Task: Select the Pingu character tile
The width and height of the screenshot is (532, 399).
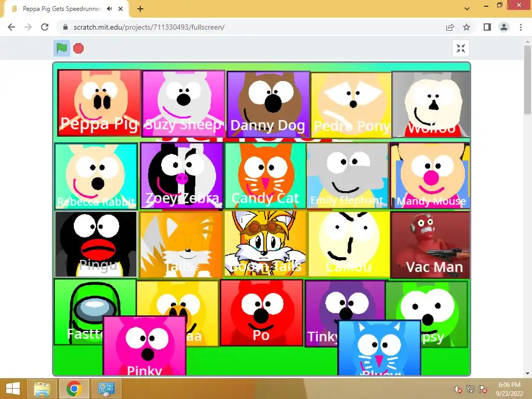Action: pos(96,244)
